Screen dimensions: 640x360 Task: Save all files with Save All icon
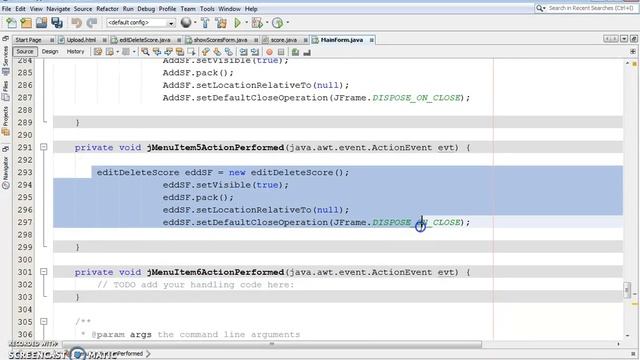57,23
